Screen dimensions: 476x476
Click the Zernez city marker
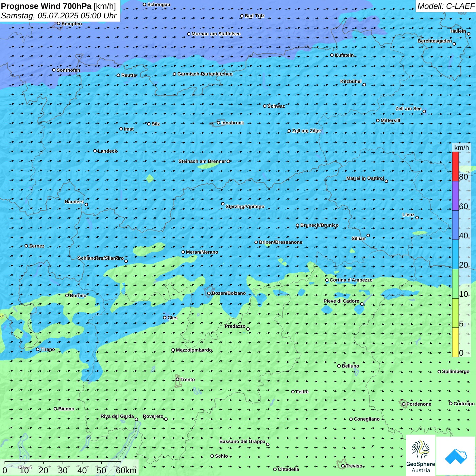pos(26,246)
